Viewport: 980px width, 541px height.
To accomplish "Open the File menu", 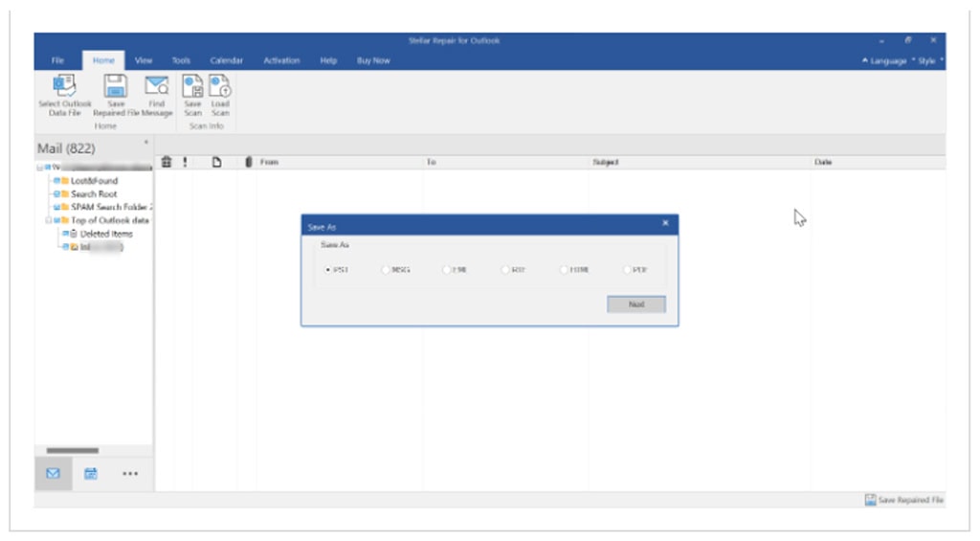I will tap(57, 60).
